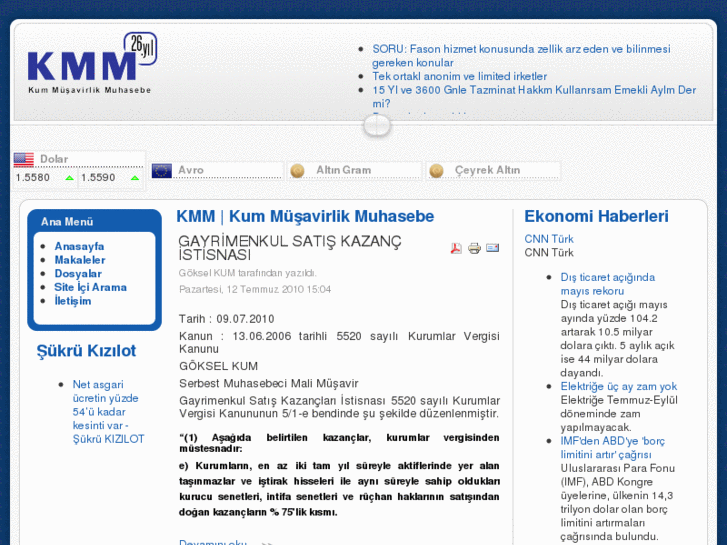Click the Dolar currency label
Viewport: 727px width, 545px height.
pyautogui.click(x=54, y=159)
